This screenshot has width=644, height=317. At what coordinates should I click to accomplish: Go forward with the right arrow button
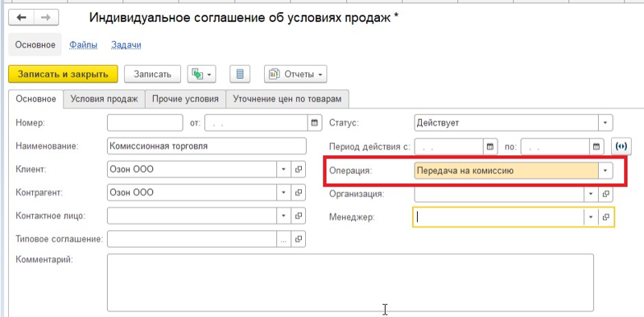click(46, 18)
